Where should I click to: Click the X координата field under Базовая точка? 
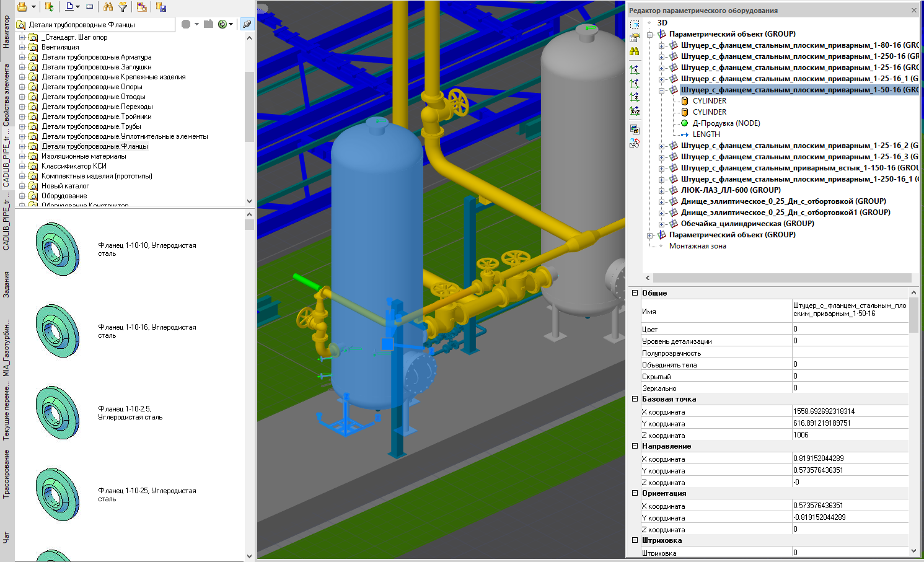pyautogui.click(x=850, y=411)
